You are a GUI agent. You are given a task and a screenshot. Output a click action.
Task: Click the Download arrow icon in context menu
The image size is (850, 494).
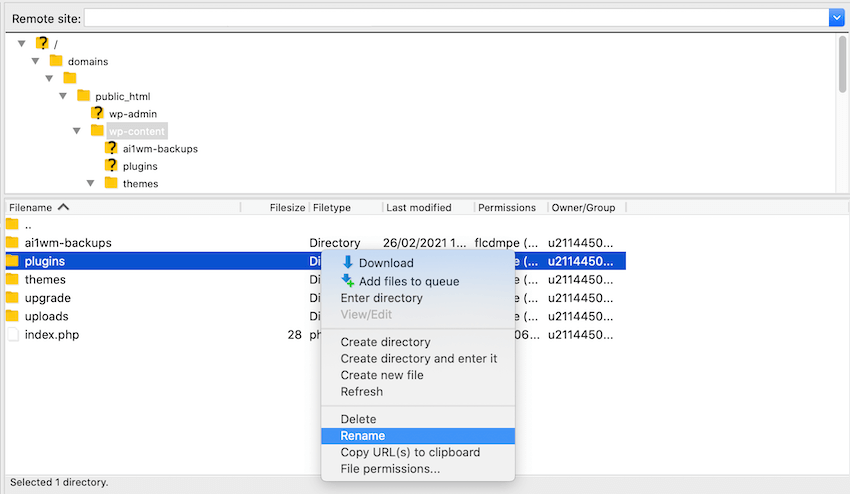347,263
